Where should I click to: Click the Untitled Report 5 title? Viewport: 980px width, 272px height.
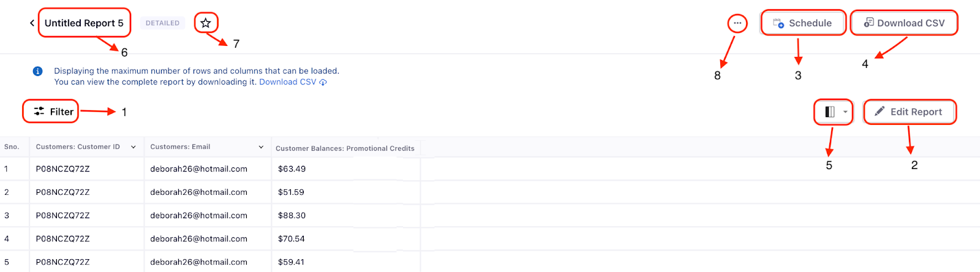coord(84,23)
